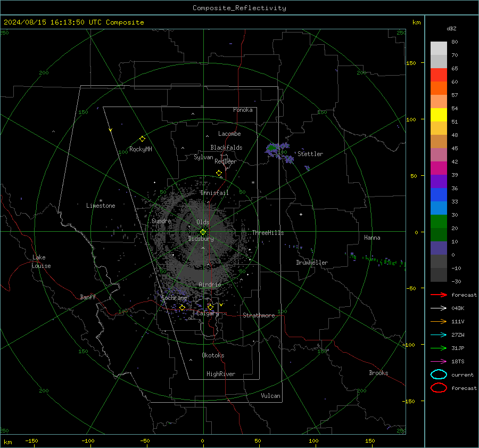Select the 60 dBZ orange swatch
Image resolution: width=479 pixels, height=448 pixels.
(x=439, y=88)
